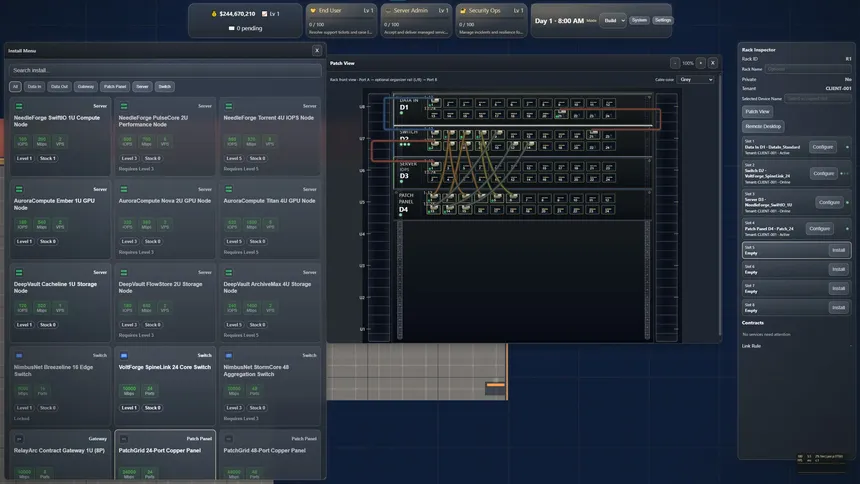Click the DeepVault Cacheline storage node icon
This screenshot has height=484, width=860.
(x=19, y=272)
